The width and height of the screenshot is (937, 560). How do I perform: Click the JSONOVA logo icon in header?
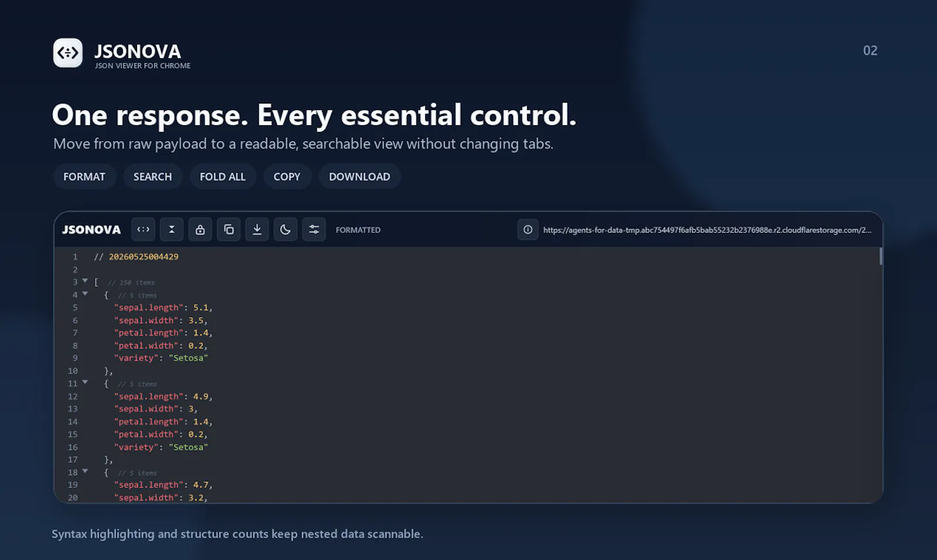click(68, 53)
